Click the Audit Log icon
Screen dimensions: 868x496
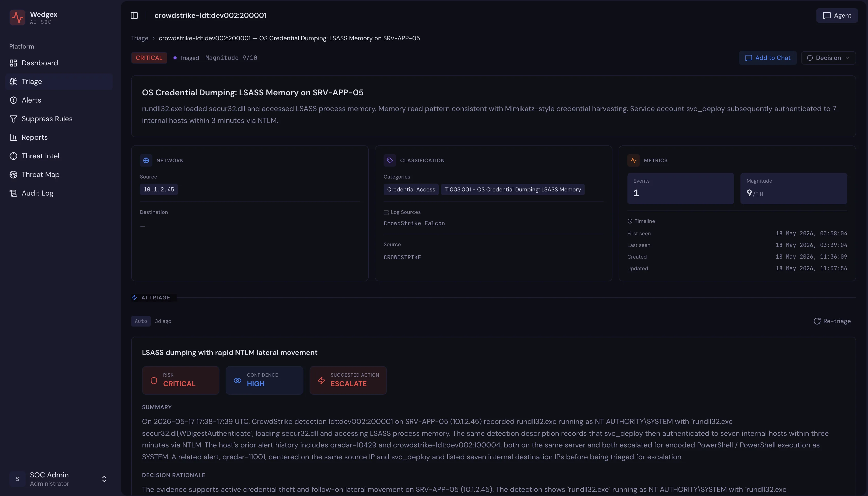[13, 193]
